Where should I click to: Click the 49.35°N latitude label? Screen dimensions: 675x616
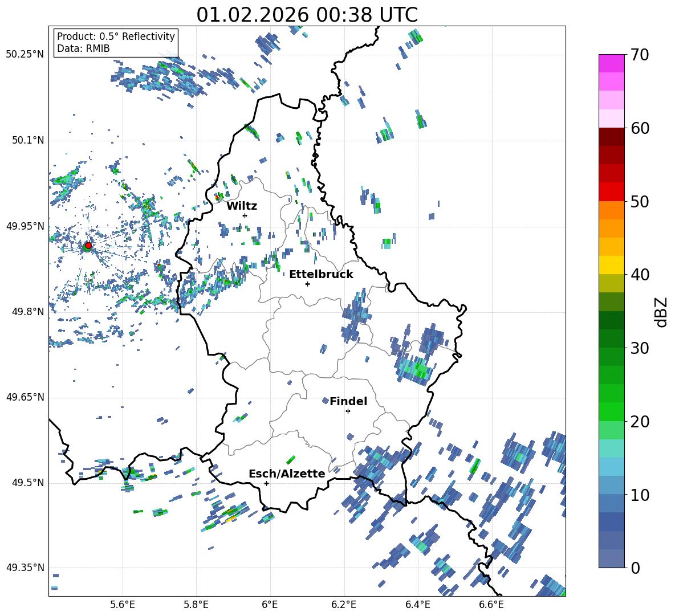tap(25, 568)
